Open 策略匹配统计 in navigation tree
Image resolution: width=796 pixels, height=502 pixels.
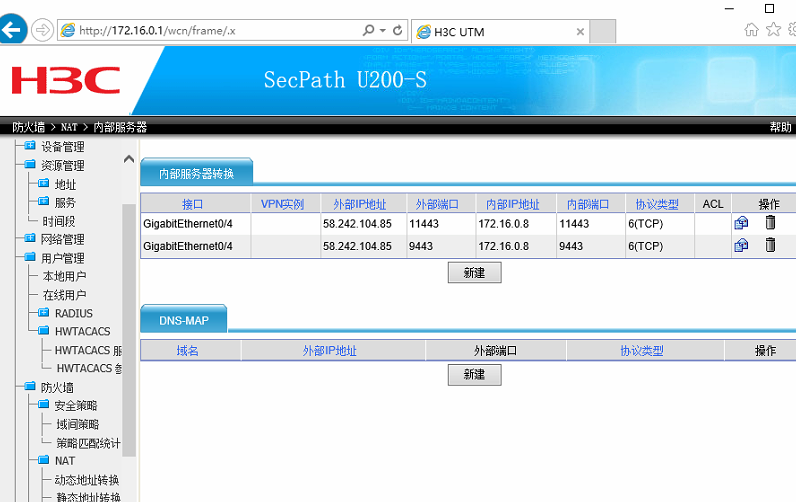point(88,443)
